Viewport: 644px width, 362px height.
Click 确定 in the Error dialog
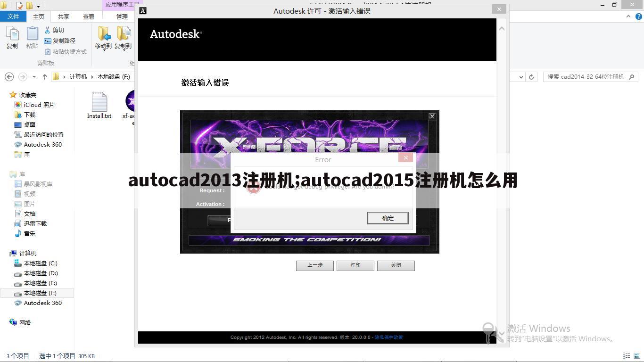click(388, 218)
